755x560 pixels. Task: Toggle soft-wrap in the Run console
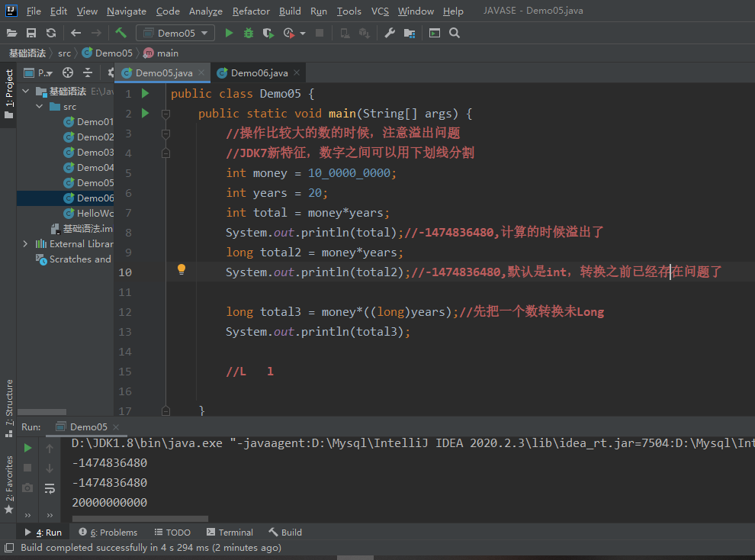click(x=50, y=488)
